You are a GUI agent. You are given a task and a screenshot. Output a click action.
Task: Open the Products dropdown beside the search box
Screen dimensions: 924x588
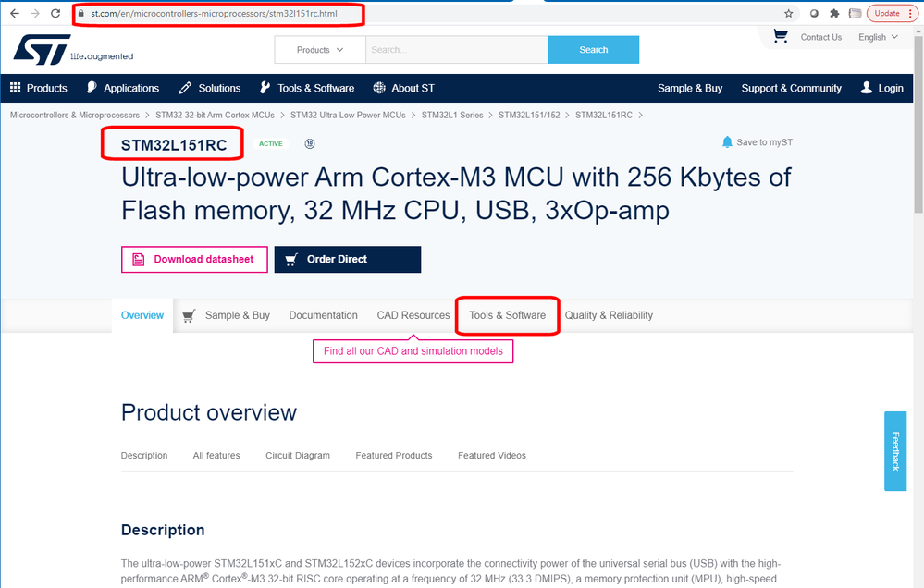click(320, 50)
